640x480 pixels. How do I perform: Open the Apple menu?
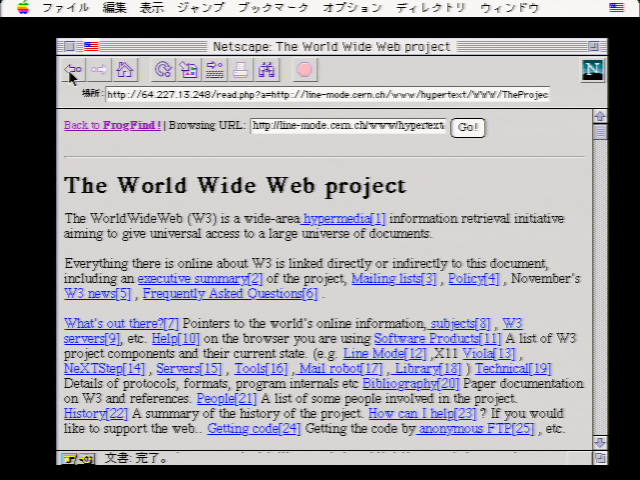click(x=23, y=7)
